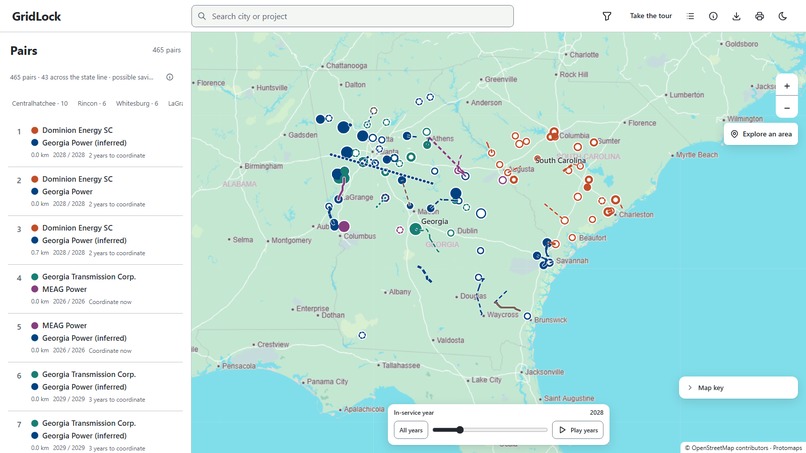
Task: Focus the Search city or project field
Action: [x=352, y=16]
